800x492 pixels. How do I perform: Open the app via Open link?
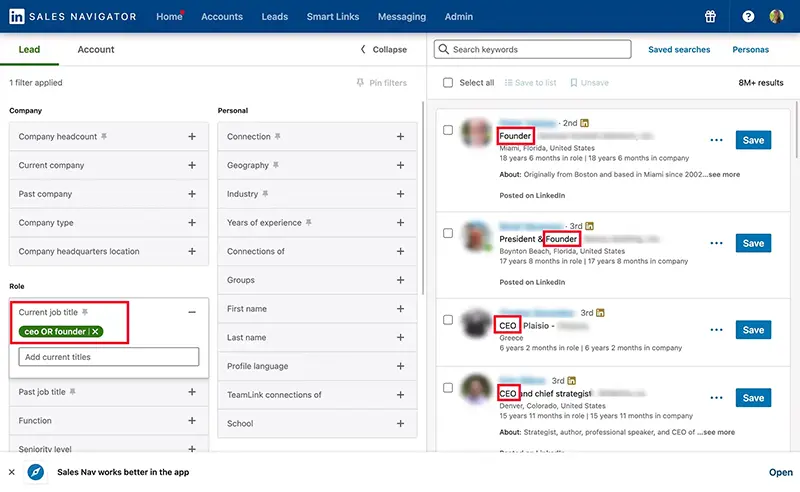pyautogui.click(x=781, y=472)
